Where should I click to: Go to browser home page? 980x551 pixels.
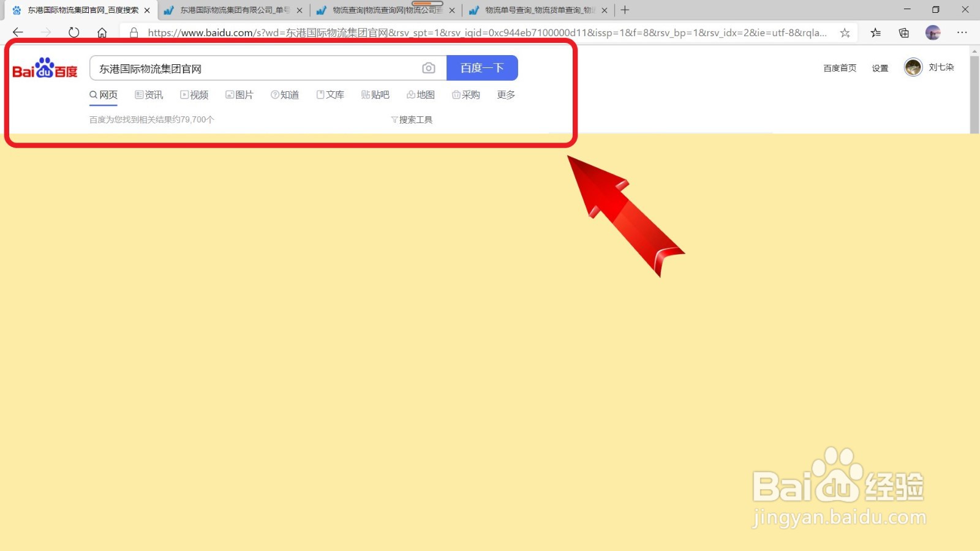(x=102, y=32)
